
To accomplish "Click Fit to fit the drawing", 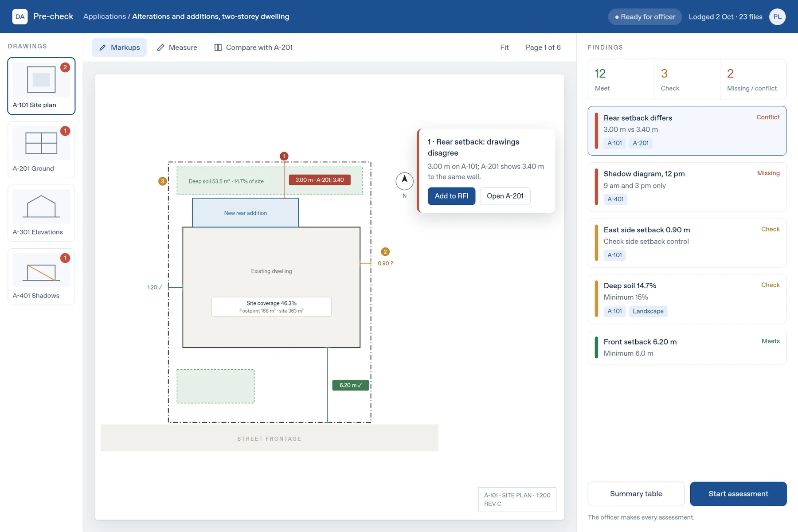I will coord(505,47).
